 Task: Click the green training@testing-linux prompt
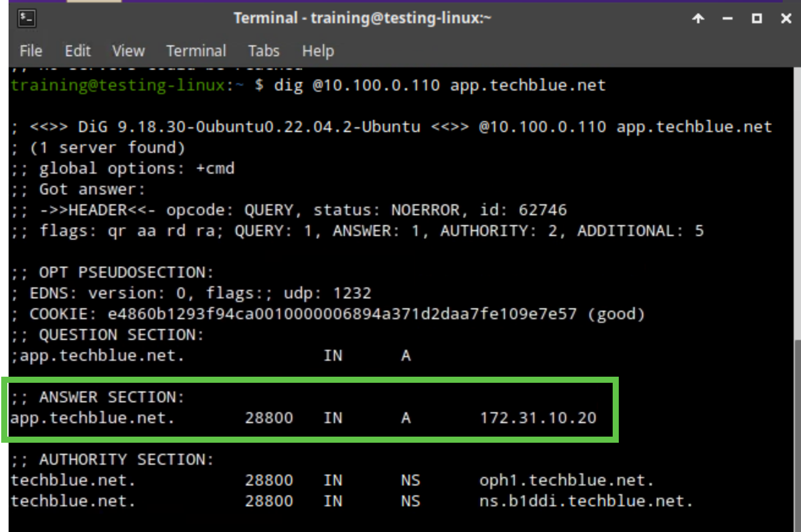coord(117,85)
